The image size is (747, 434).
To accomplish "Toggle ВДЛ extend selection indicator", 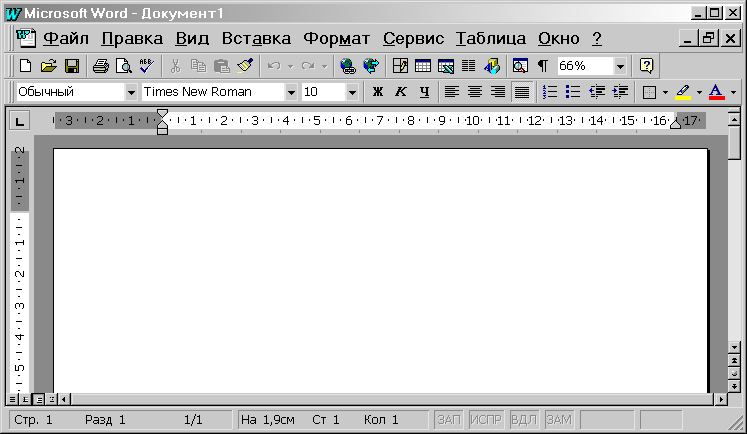I will click(524, 420).
